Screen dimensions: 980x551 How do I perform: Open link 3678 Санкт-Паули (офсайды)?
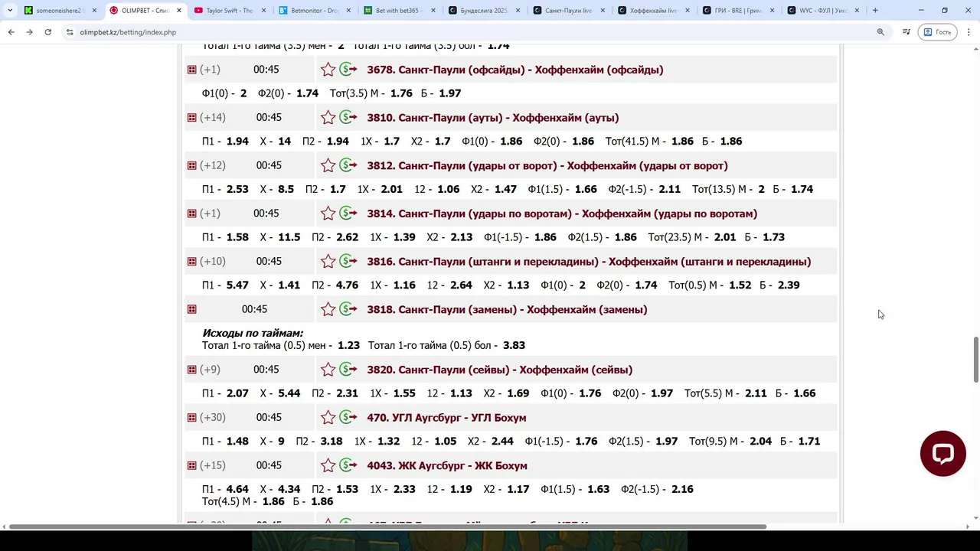(x=515, y=70)
